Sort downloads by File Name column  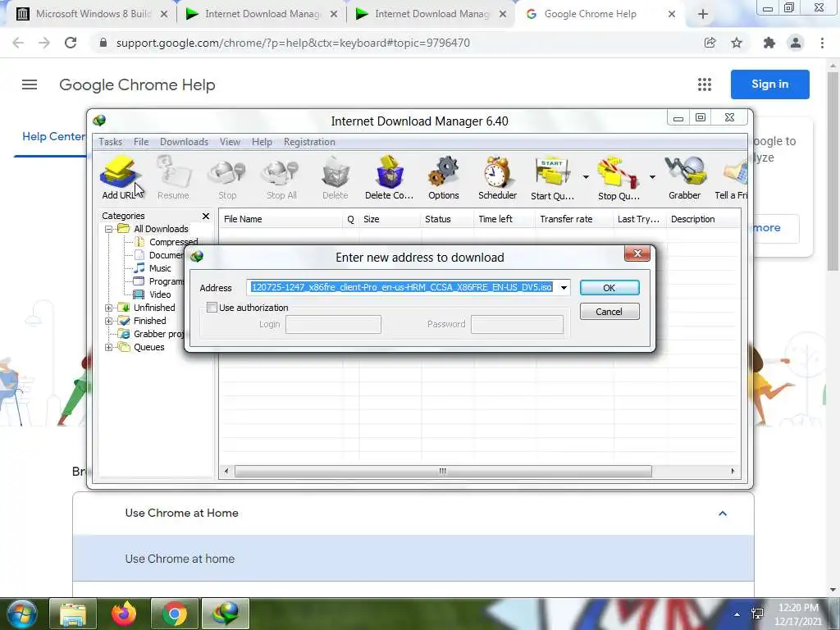point(281,219)
